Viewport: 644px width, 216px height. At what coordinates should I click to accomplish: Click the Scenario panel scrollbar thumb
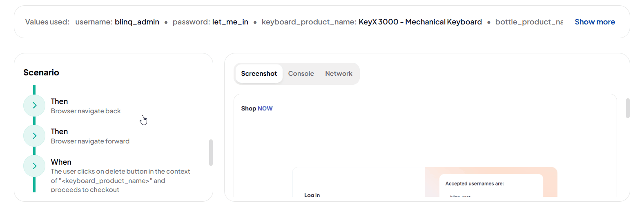click(211, 152)
